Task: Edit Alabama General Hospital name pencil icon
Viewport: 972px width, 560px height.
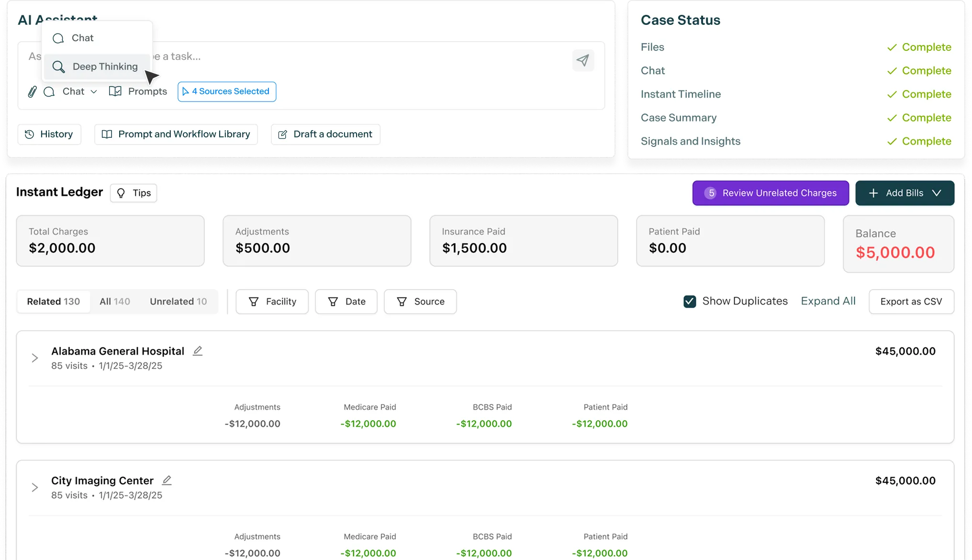Action: [x=197, y=351]
